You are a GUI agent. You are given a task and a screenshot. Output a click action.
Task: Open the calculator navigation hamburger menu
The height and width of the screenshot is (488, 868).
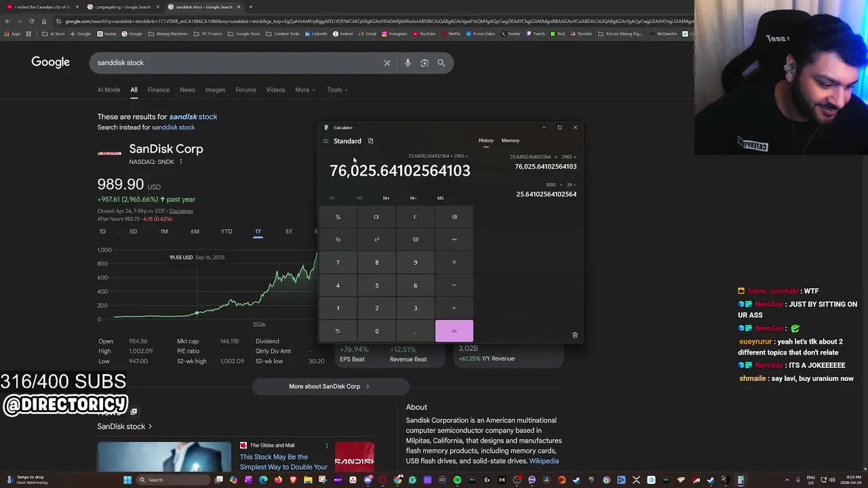point(325,141)
